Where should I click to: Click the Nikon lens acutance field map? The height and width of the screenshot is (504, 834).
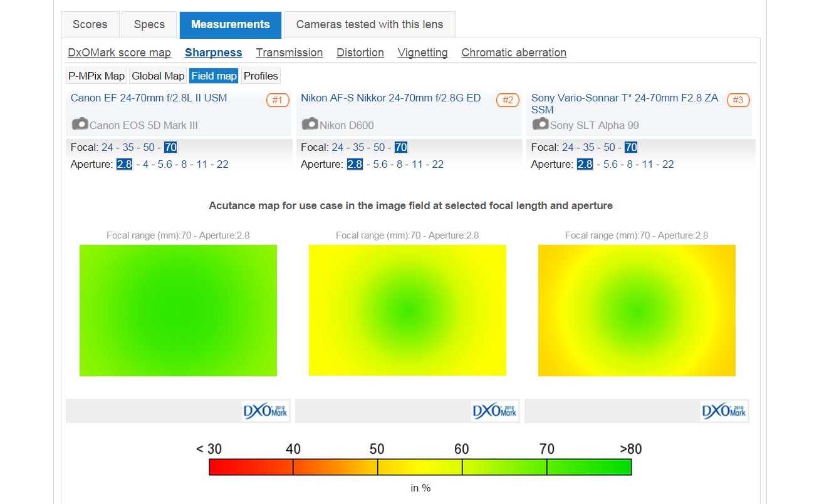point(407,311)
